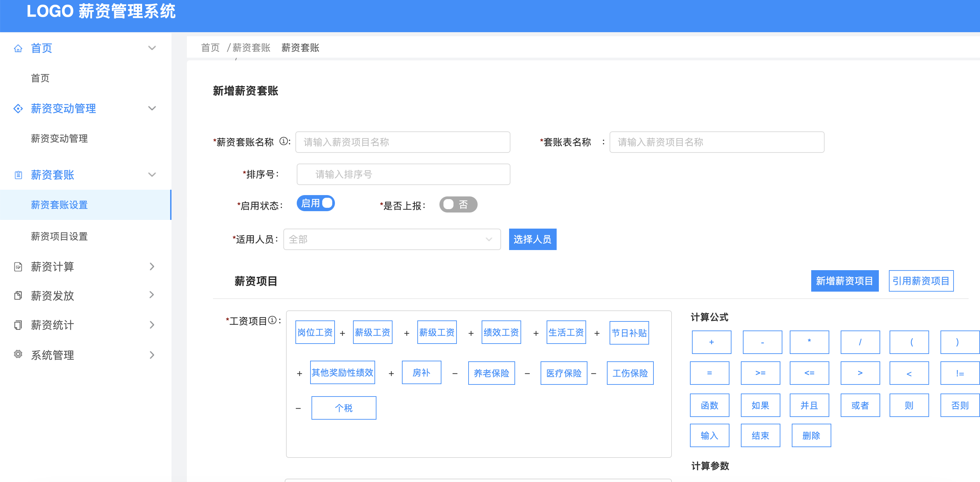Click the minus operator button
Screen dimensions: 980x482
(762, 342)
